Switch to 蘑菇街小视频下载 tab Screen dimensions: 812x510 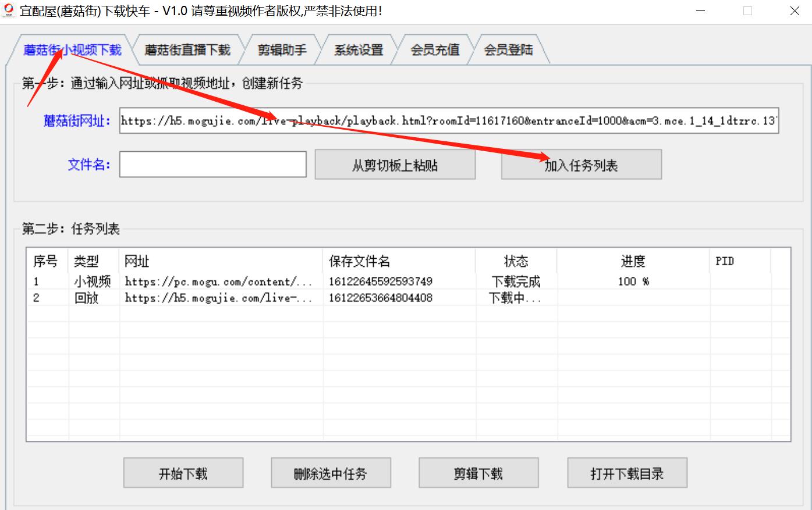[72, 50]
